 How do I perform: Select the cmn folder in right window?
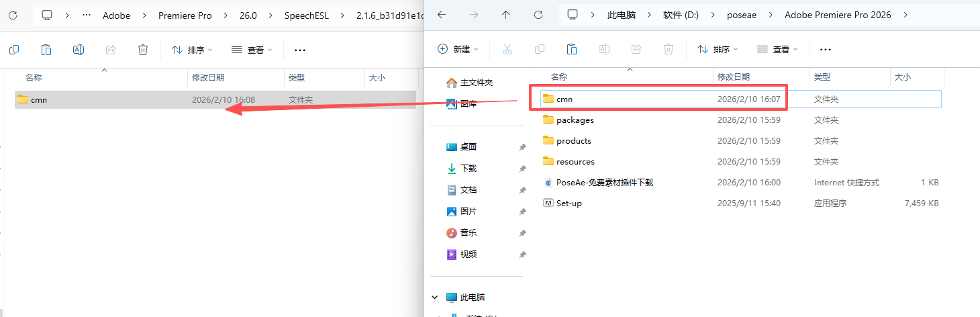742,99
